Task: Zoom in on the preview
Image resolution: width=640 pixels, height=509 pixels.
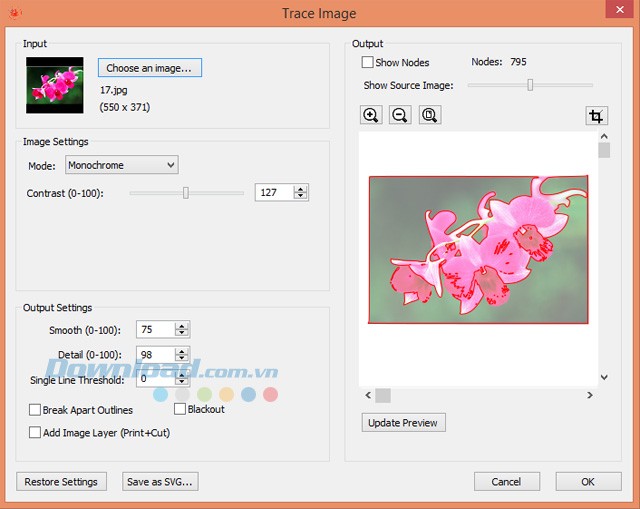Action: (371, 115)
